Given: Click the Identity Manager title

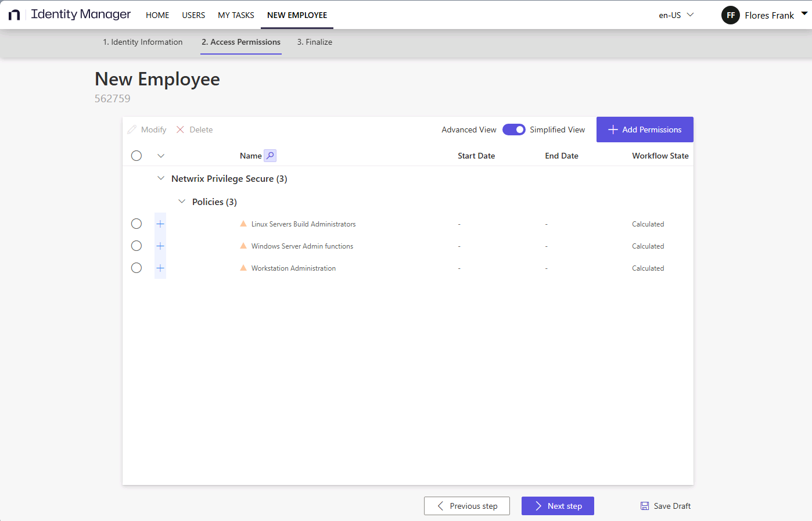Looking at the screenshot, I should pyautogui.click(x=81, y=15).
